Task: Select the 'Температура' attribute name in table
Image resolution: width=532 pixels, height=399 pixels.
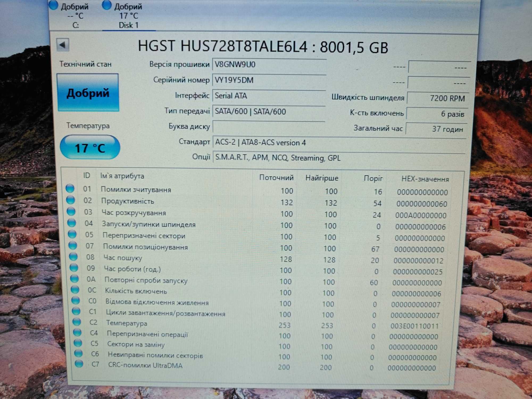Action: pos(127,323)
